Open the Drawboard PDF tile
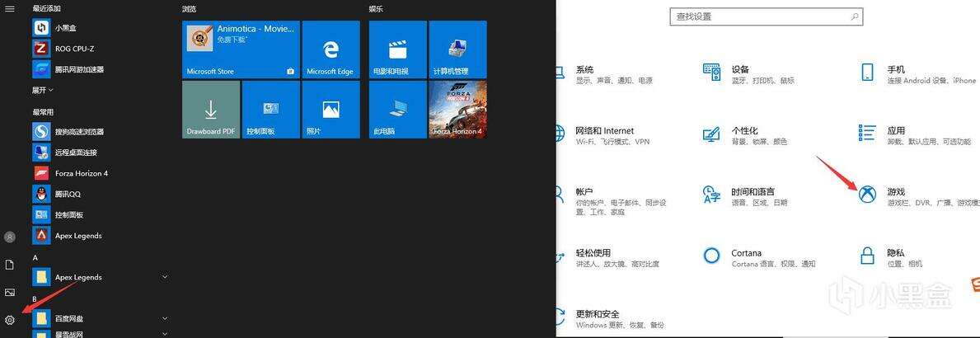 tap(211, 110)
